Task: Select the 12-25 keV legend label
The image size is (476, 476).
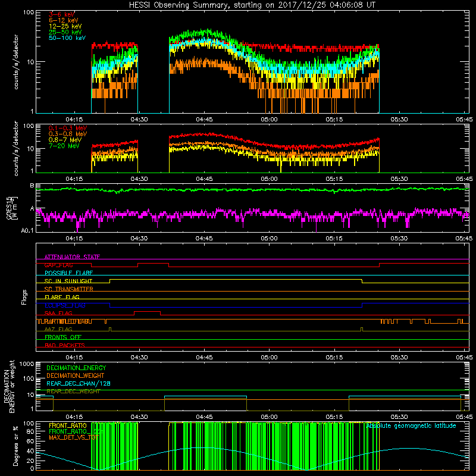Action: 65,26
